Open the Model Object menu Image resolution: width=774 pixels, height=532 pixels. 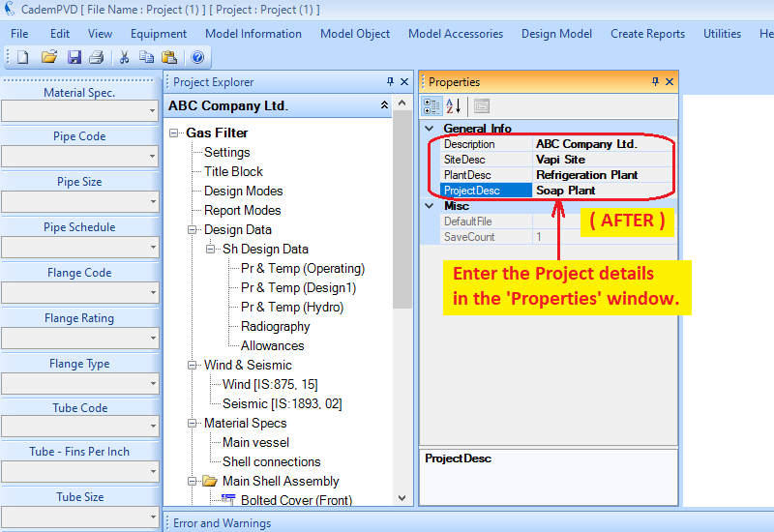tap(355, 34)
